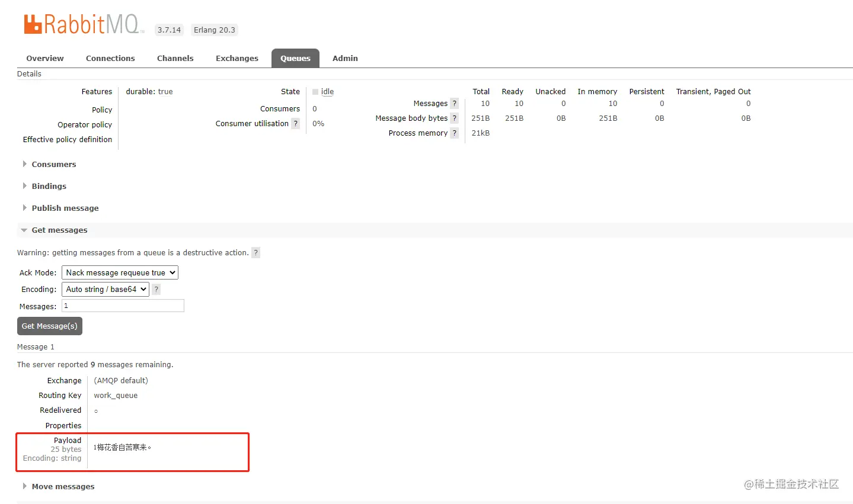This screenshot has width=853, height=504.
Task: Select the Queues tab
Action: [x=295, y=58]
